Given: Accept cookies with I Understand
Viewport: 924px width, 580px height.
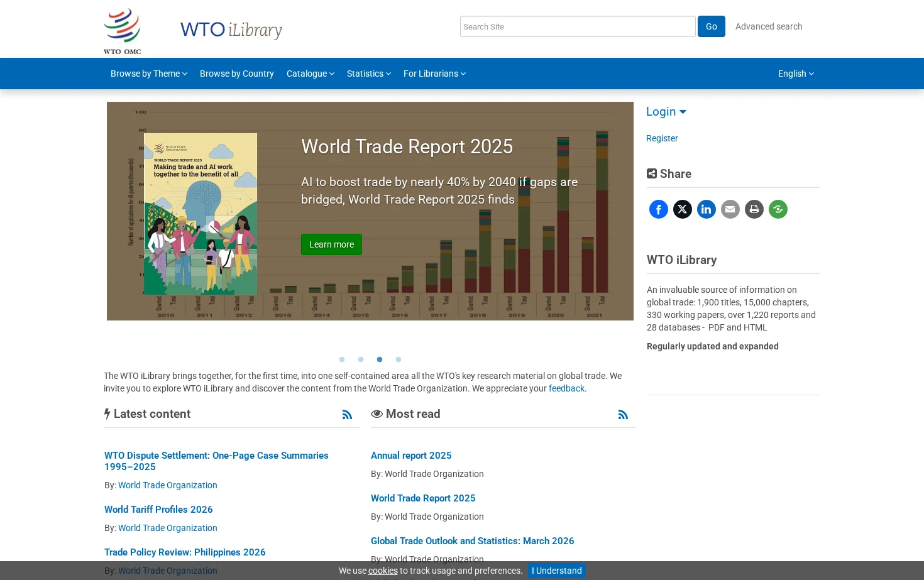Looking at the screenshot, I should tap(557, 571).
